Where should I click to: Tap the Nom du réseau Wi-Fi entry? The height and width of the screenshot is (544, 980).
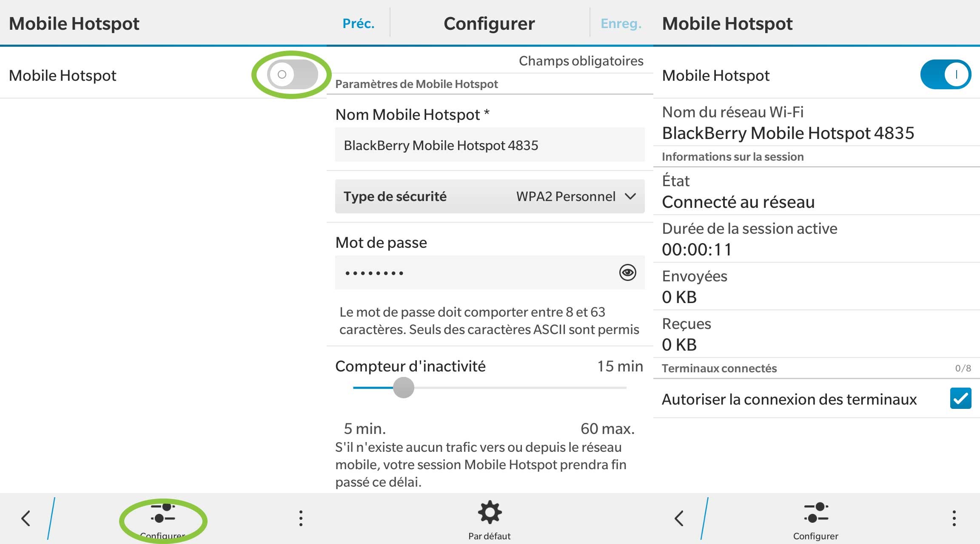pyautogui.click(x=788, y=123)
